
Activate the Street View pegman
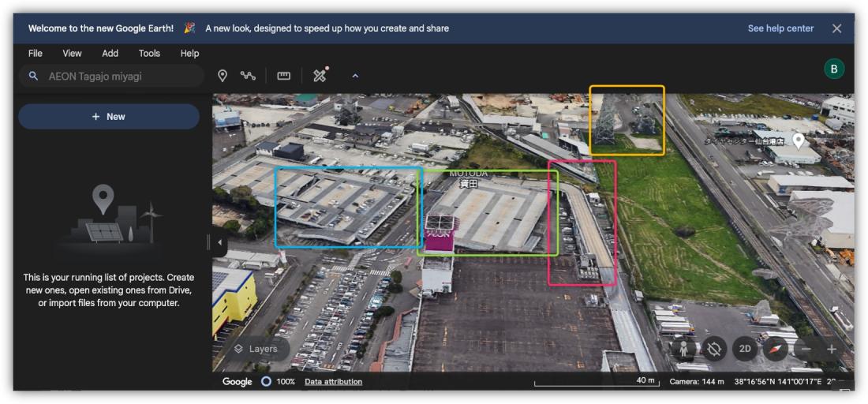coord(684,350)
